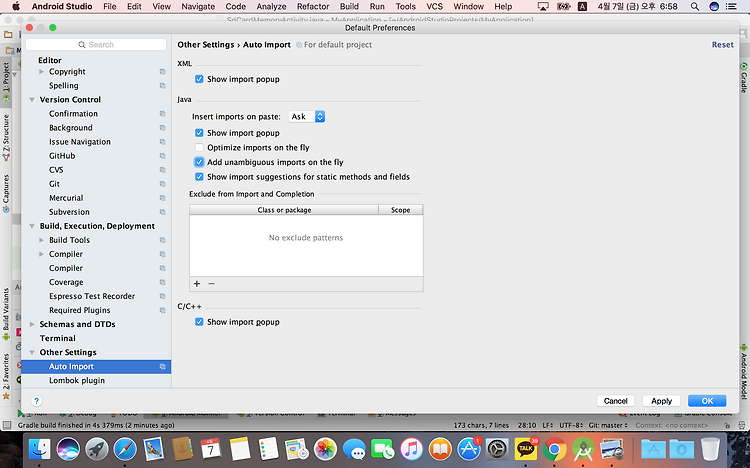The image size is (750, 468).
Task: Expand Schemas and DTDs section
Action: [32, 324]
